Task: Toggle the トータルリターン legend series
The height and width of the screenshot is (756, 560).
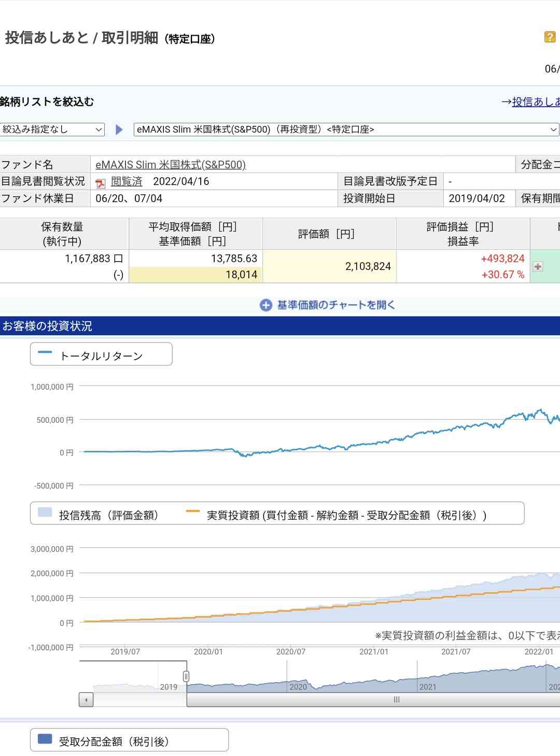Action: 101,354
